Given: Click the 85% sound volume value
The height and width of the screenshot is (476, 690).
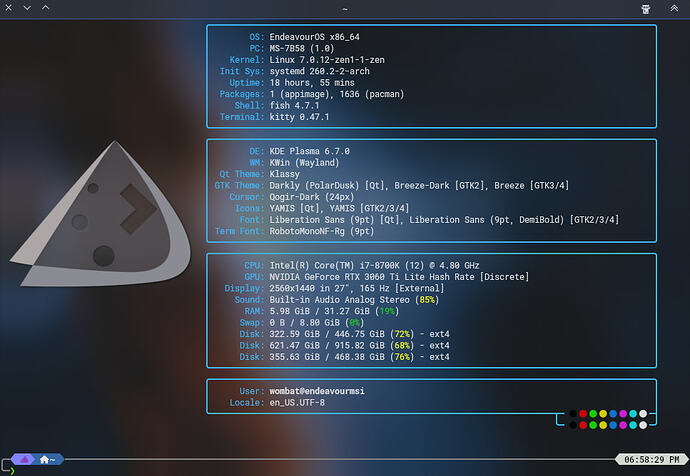Looking at the screenshot, I should coord(427,300).
